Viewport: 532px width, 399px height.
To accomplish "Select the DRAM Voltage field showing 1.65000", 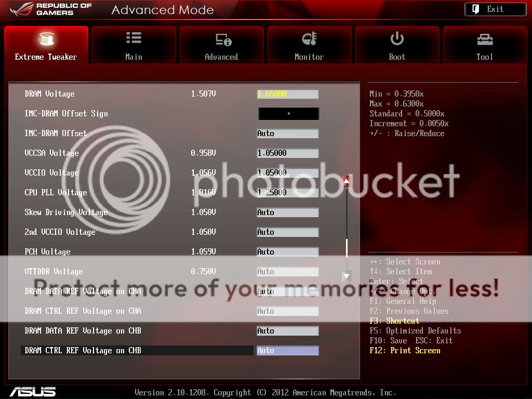I will (x=287, y=94).
